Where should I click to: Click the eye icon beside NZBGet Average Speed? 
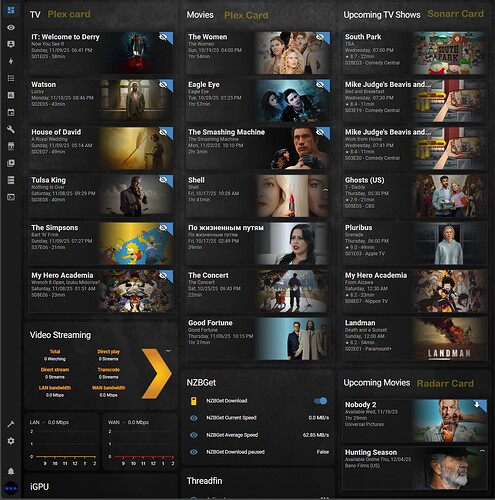coord(193,435)
